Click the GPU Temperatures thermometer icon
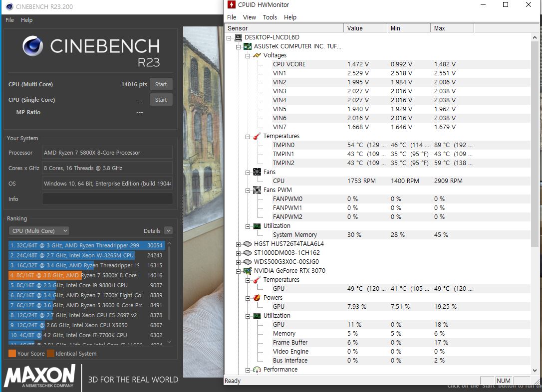The image size is (542, 392). tap(257, 280)
